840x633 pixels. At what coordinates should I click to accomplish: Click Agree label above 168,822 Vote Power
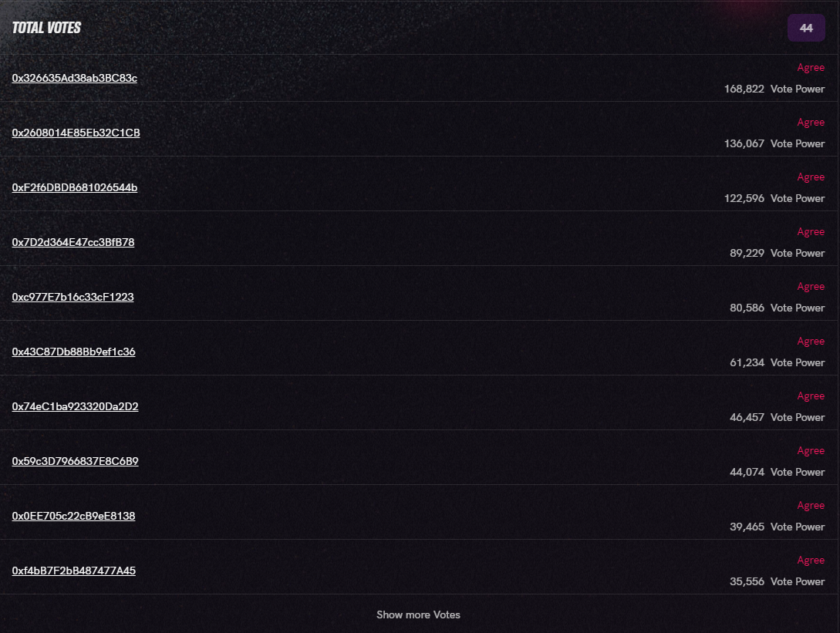pyautogui.click(x=811, y=68)
